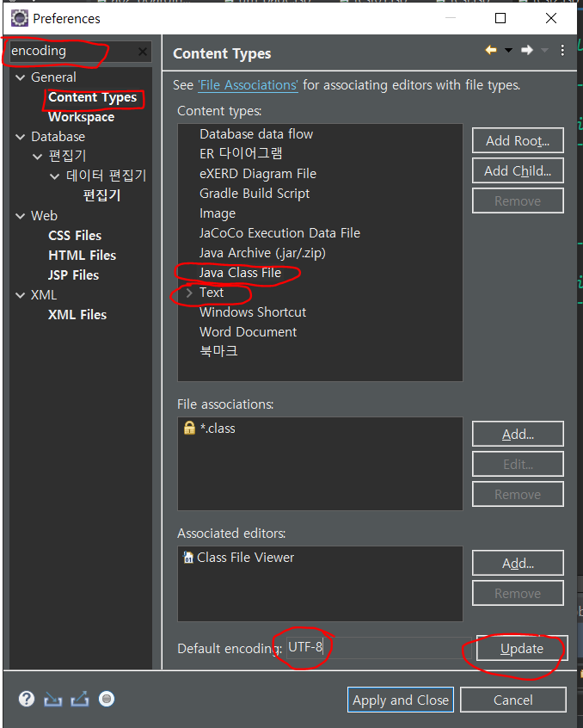Screen dimensions: 583x728
Task: Close the Preferences window
Action: coord(551,18)
